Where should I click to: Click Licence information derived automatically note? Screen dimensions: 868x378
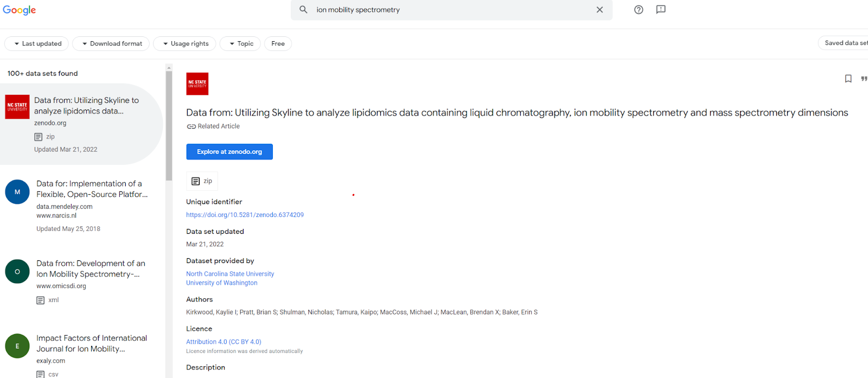[245, 351]
